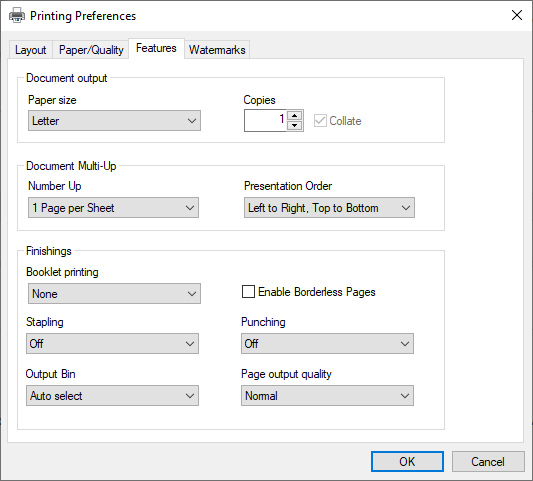The image size is (533, 481).
Task: Open the Stapling dropdown
Action: click(x=112, y=344)
